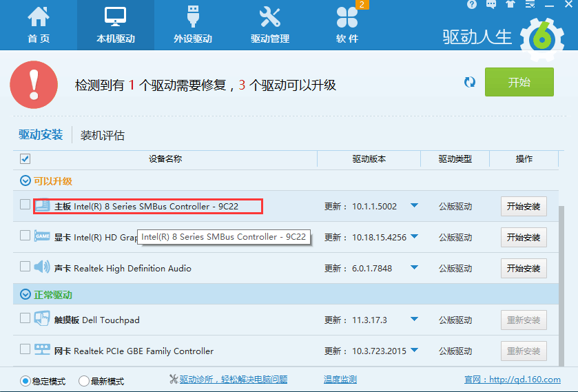Open version dropdown for 6.0.1.7848
The height and width of the screenshot is (392, 578).
(414, 267)
